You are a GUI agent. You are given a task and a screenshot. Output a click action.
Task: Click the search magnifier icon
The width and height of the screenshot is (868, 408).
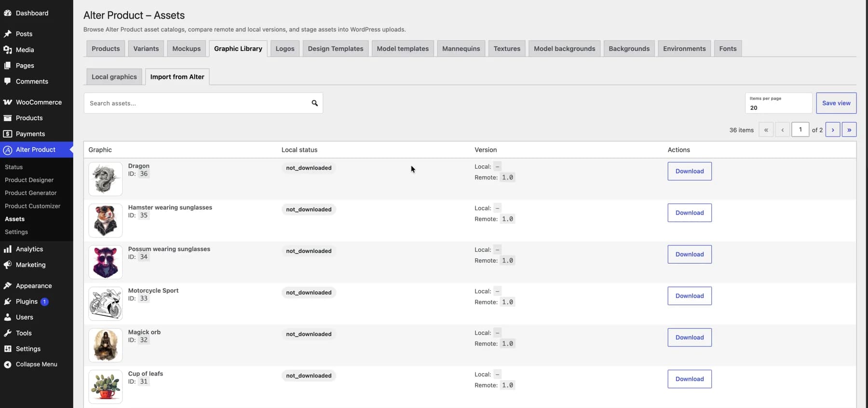coord(315,103)
